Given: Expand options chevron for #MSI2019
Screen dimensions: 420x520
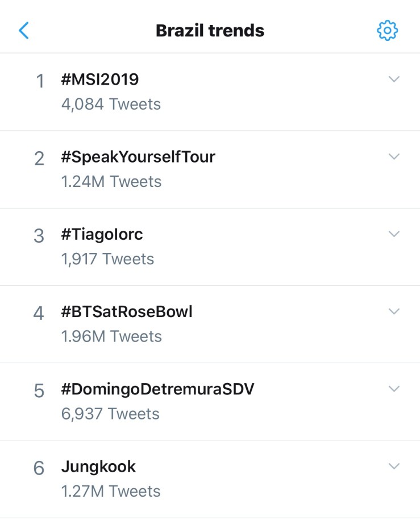Looking at the screenshot, I should click(394, 79).
